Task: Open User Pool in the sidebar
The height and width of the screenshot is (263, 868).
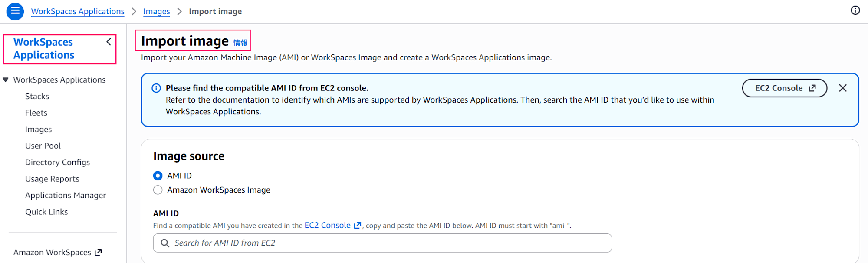Action: click(43, 146)
